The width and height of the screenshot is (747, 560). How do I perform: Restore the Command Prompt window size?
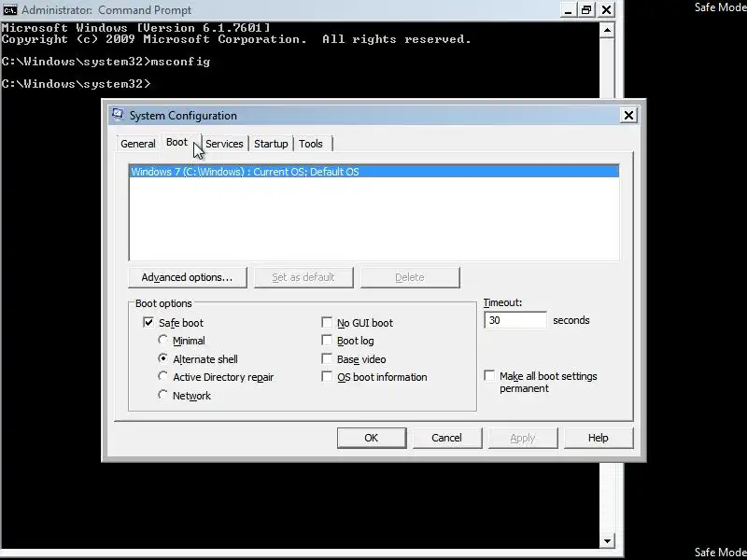pos(586,9)
